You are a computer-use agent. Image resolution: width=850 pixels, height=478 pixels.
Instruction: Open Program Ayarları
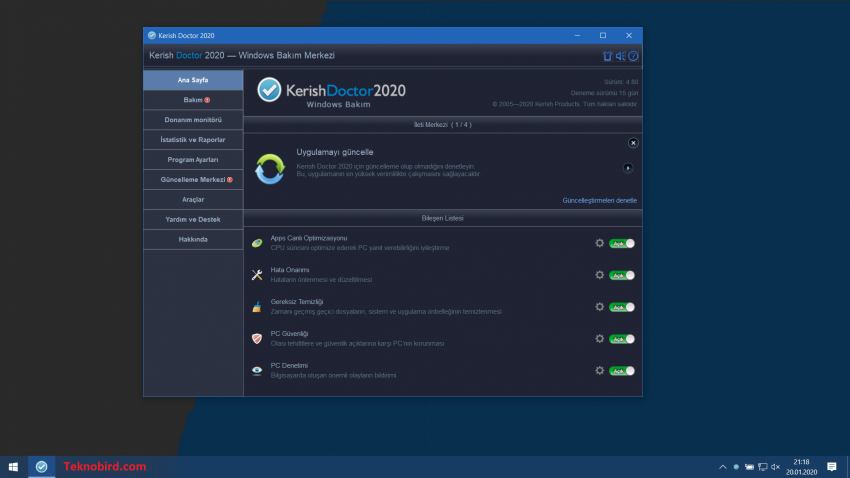pyautogui.click(x=193, y=160)
